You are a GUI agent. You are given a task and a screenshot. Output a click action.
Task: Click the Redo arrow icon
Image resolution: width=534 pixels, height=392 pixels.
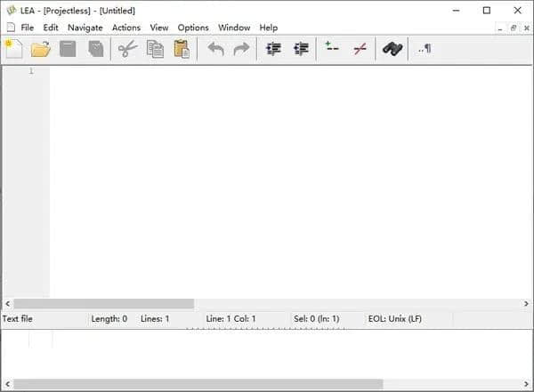tap(241, 49)
